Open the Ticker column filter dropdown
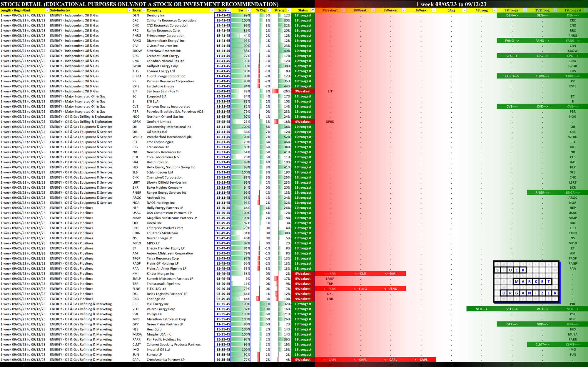The width and height of the screenshot is (588, 367). (x=144, y=10)
